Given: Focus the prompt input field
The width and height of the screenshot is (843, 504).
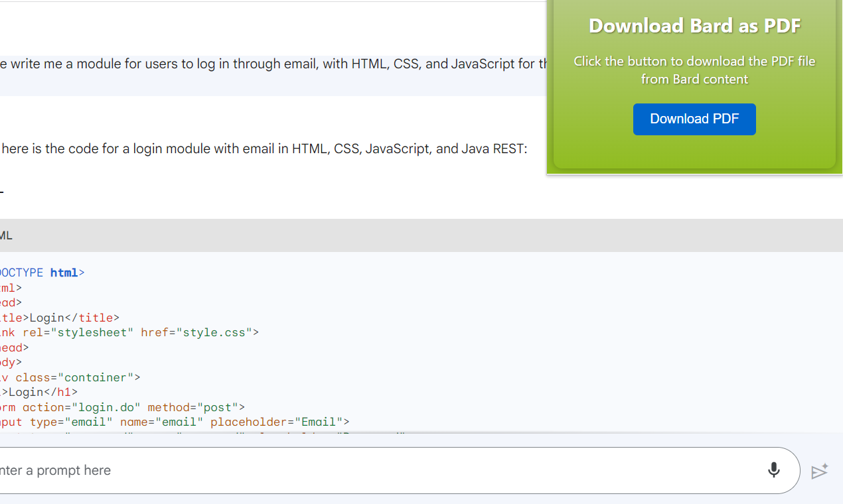Looking at the screenshot, I should click(398, 470).
